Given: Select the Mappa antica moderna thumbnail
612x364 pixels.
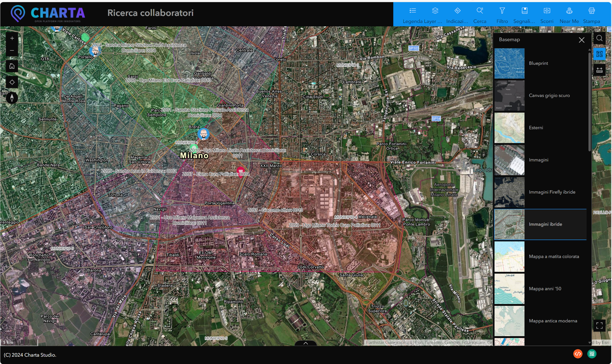Looking at the screenshot, I should pyautogui.click(x=509, y=321).
